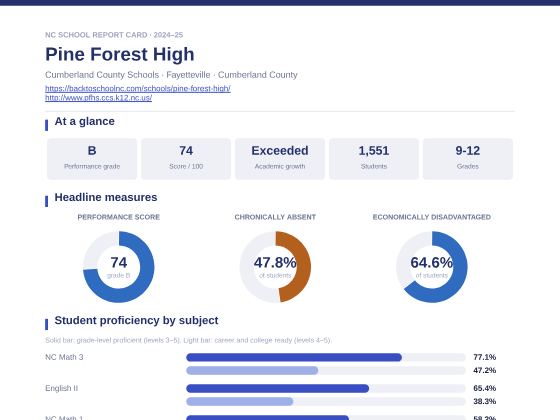Viewport: 560px width, 420px height.
Task: Click 'NC SCHOOL REPORT CARD · 2024–25' header text
Action: coord(114,35)
